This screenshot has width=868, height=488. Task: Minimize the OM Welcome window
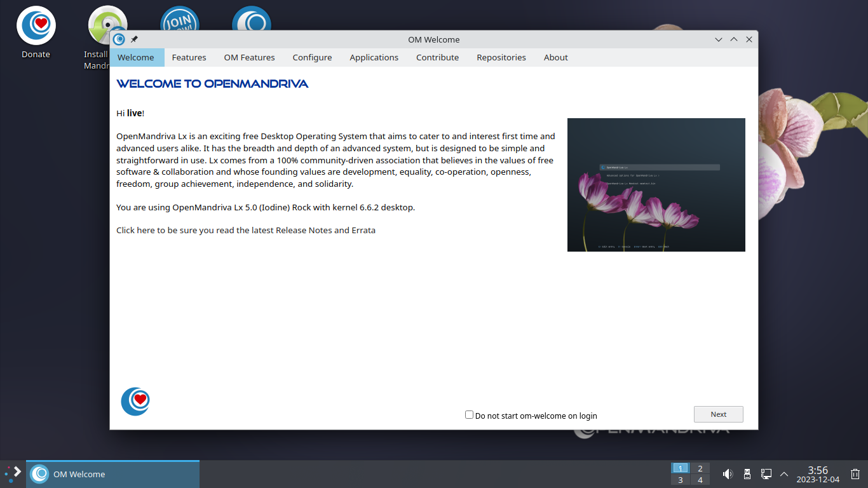[x=719, y=39]
